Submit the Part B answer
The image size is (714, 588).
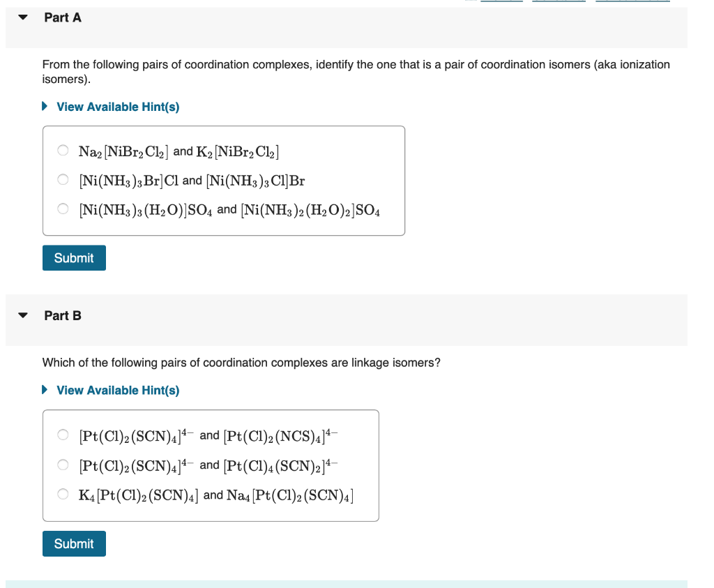[x=74, y=543]
